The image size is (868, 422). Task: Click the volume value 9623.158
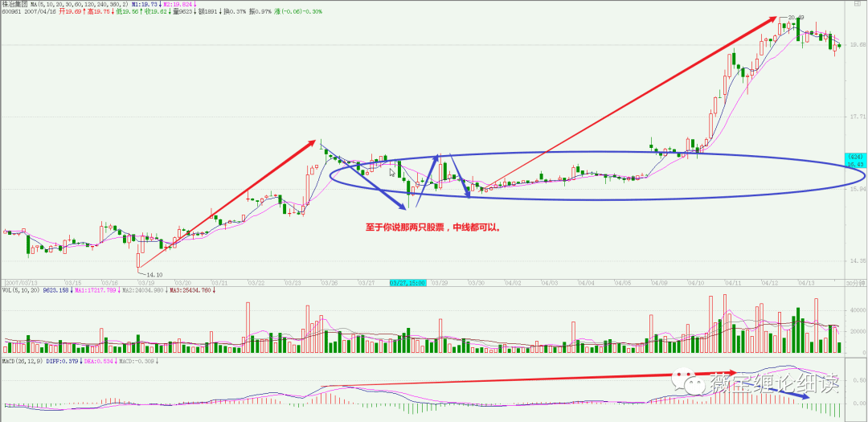click(56, 290)
